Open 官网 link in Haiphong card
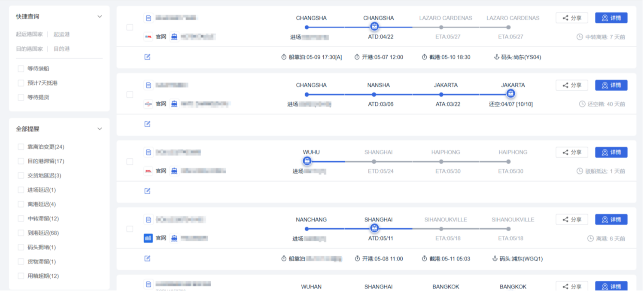This screenshot has width=644, height=291. pos(161,171)
